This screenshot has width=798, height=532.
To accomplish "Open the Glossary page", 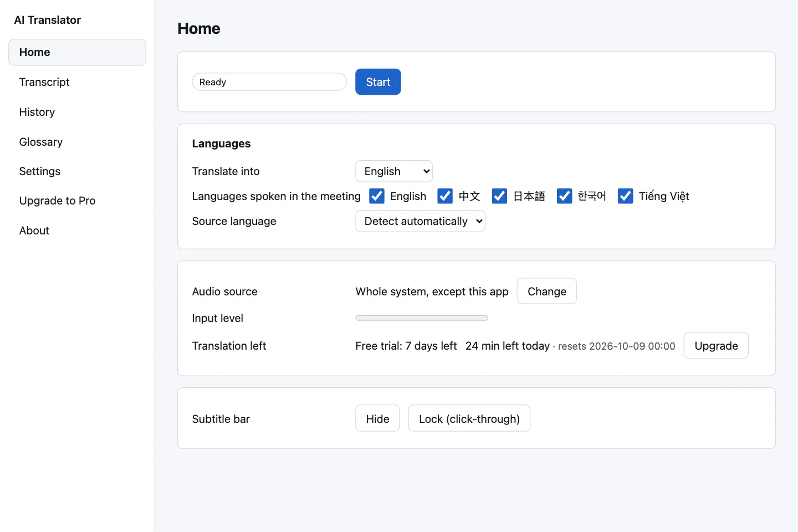I will [77, 142].
